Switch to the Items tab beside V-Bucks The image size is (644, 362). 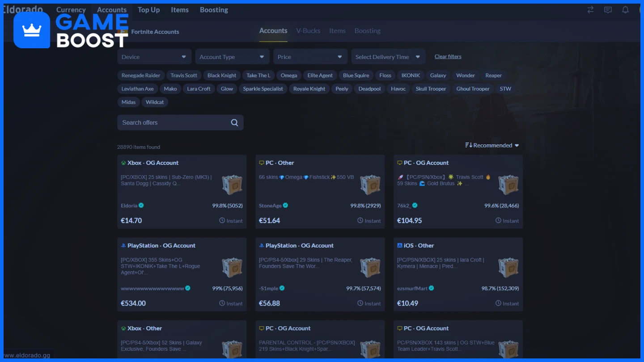coord(337,31)
